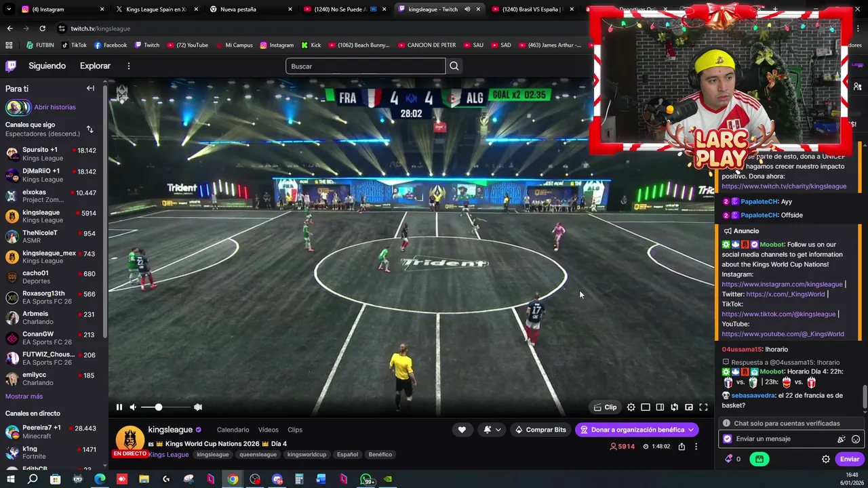Open player settings gear
The image size is (868, 488).
coord(631,407)
